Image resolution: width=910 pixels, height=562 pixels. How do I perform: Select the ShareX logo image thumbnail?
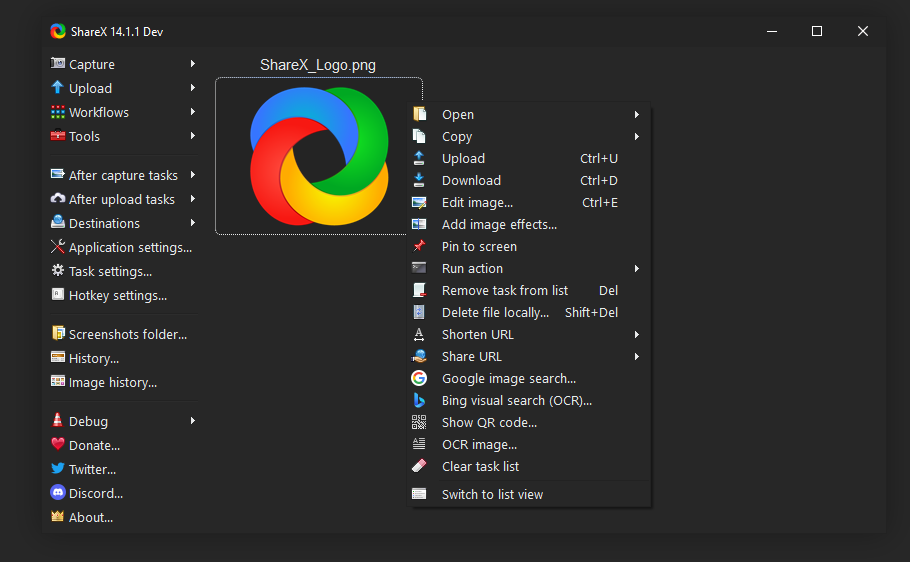pyautogui.click(x=319, y=156)
